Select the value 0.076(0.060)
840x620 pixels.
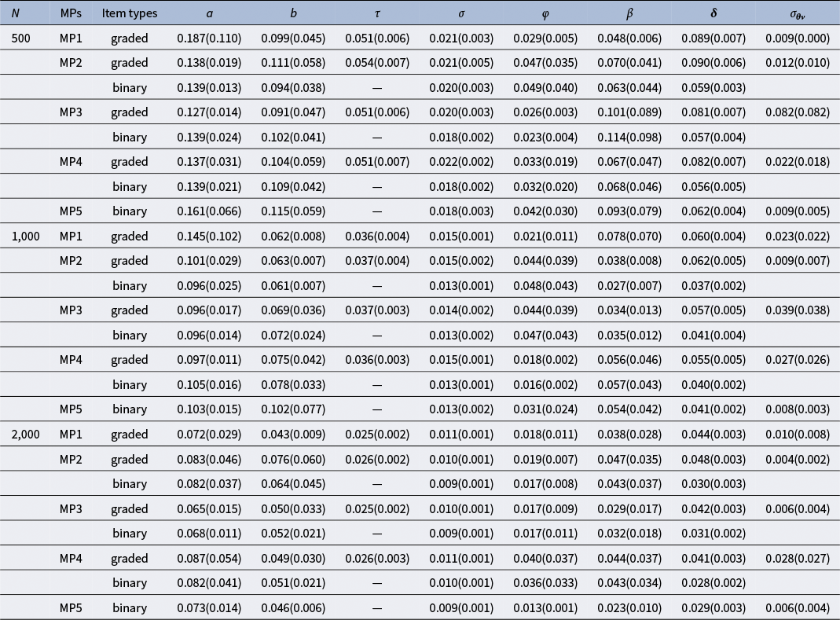[294, 459]
